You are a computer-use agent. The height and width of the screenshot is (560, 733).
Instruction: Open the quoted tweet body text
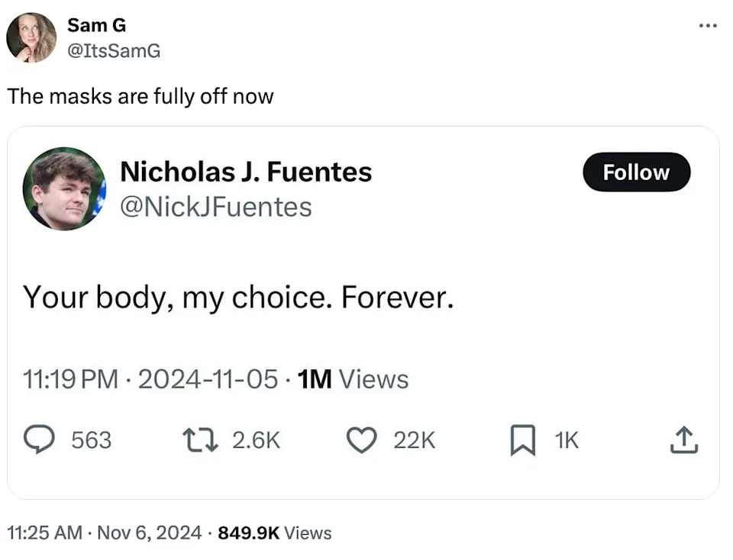(x=239, y=298)
